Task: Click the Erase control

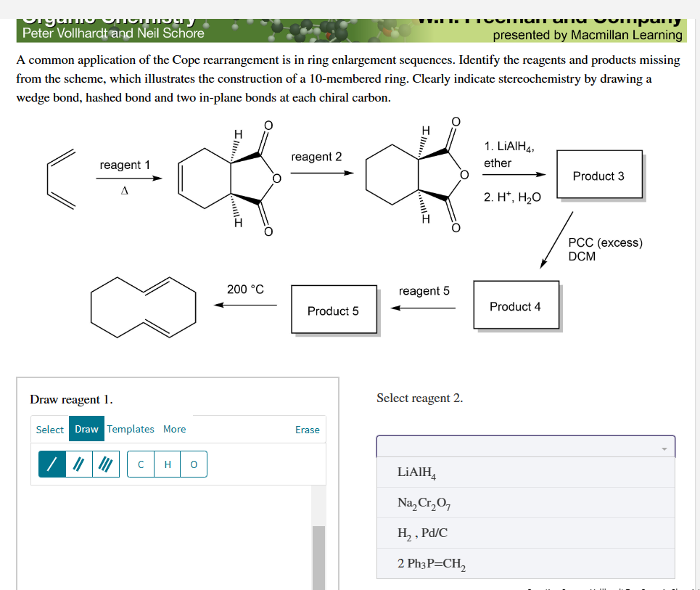Action: [307, 429]
